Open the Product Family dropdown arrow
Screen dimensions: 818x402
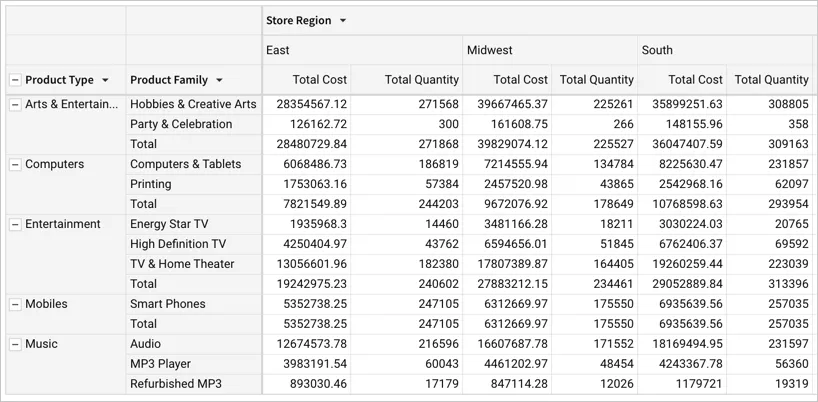point(219,80)
